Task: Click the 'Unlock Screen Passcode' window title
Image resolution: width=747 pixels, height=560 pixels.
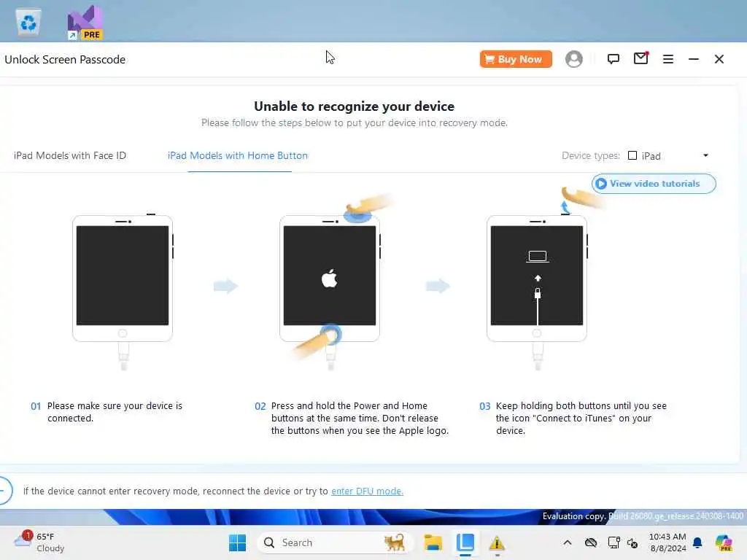Action: point(65,60)
